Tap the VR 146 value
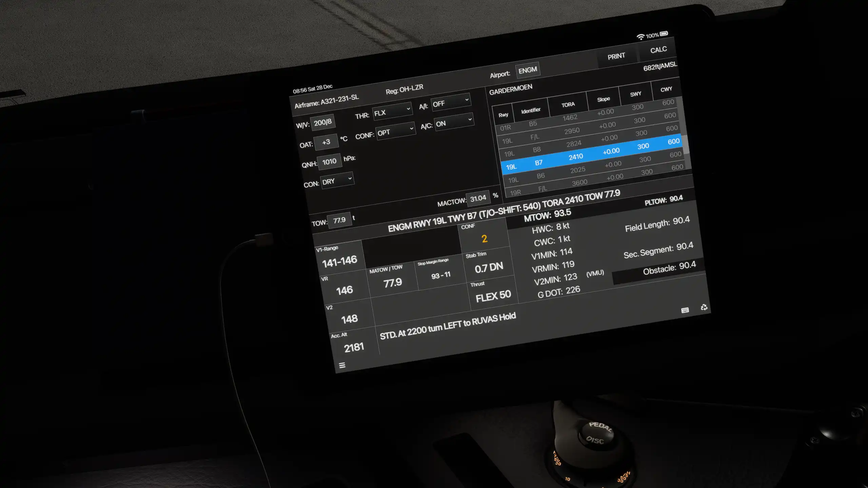The height and width of the screenshot is (488, 868). point(344,290)
